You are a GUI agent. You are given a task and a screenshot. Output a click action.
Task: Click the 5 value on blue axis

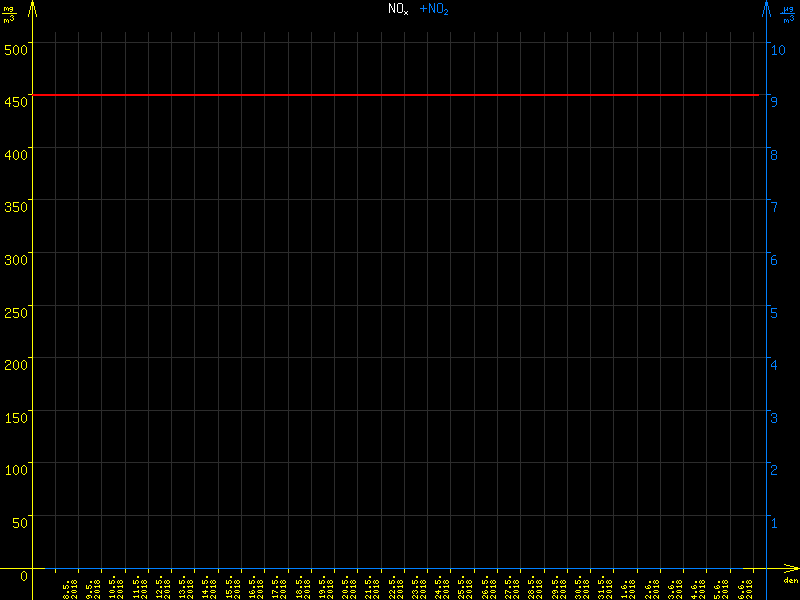[772, 311]
